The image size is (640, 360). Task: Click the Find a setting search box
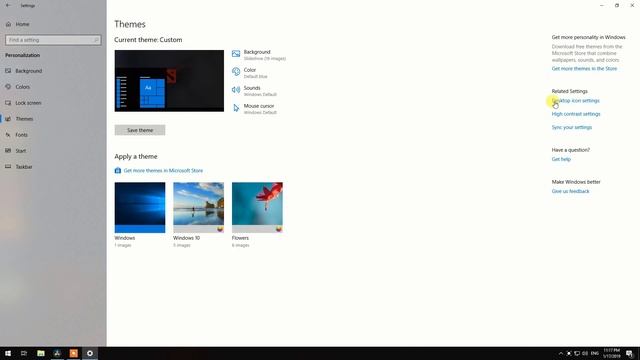(53, 40)
